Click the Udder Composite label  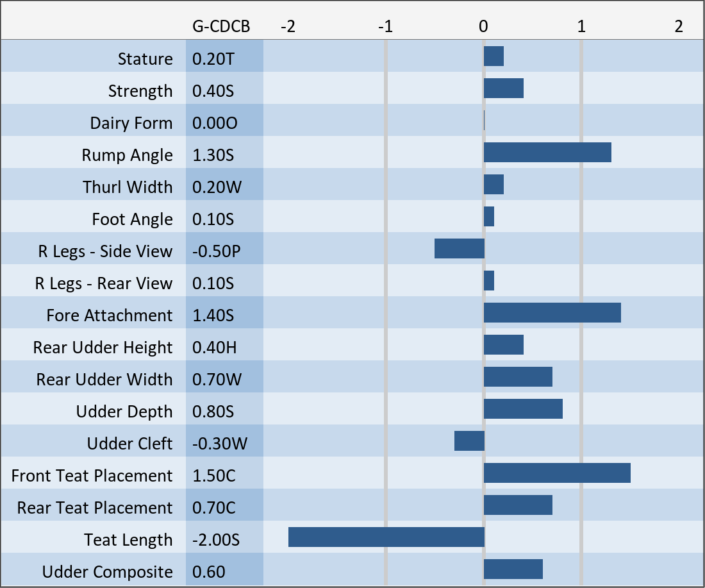pos(107,572)
